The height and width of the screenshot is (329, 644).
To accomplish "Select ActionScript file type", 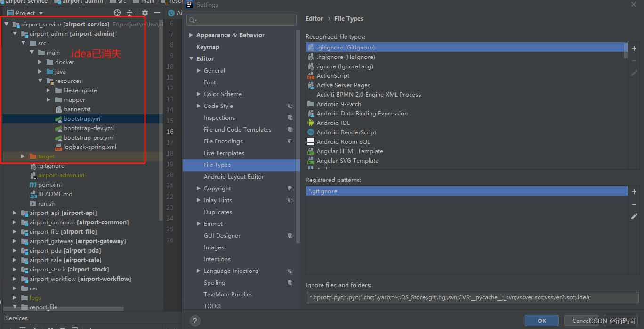I will [x=333, y=76].
